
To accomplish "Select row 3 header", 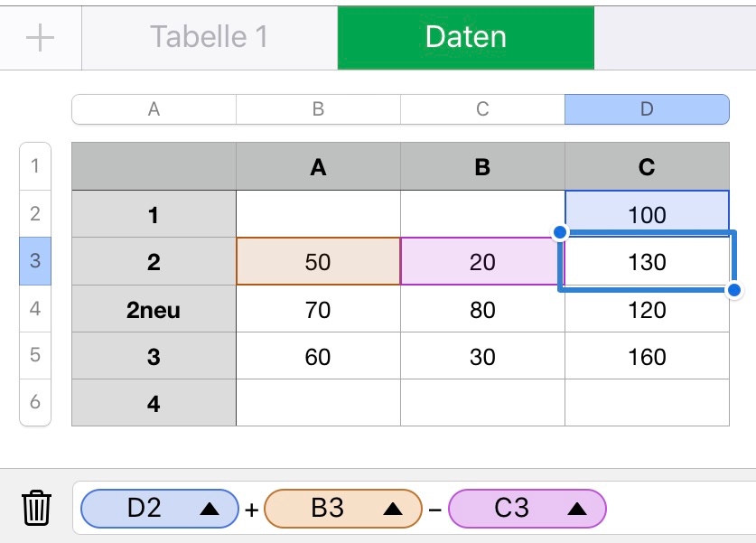I will click(35, 261).
